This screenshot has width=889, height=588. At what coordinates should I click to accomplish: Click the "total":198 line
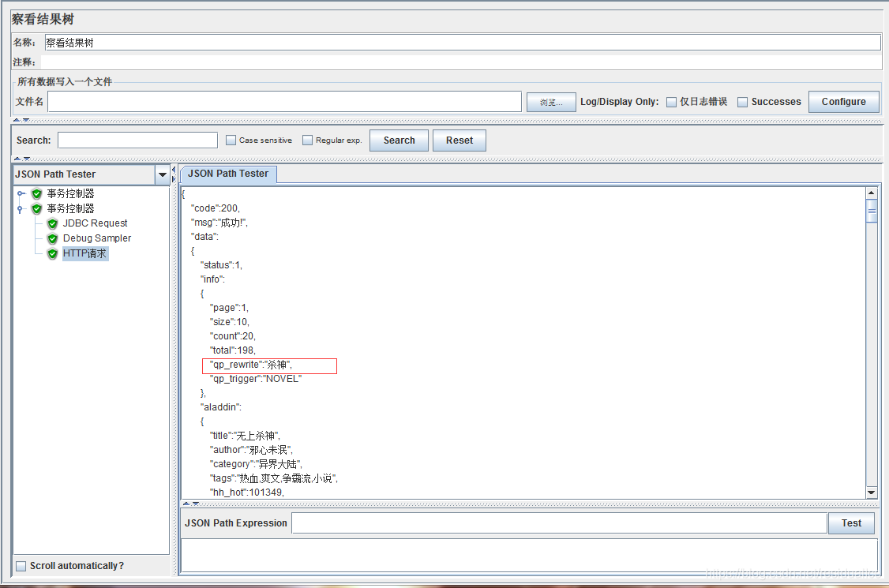(x=233, y=350)
